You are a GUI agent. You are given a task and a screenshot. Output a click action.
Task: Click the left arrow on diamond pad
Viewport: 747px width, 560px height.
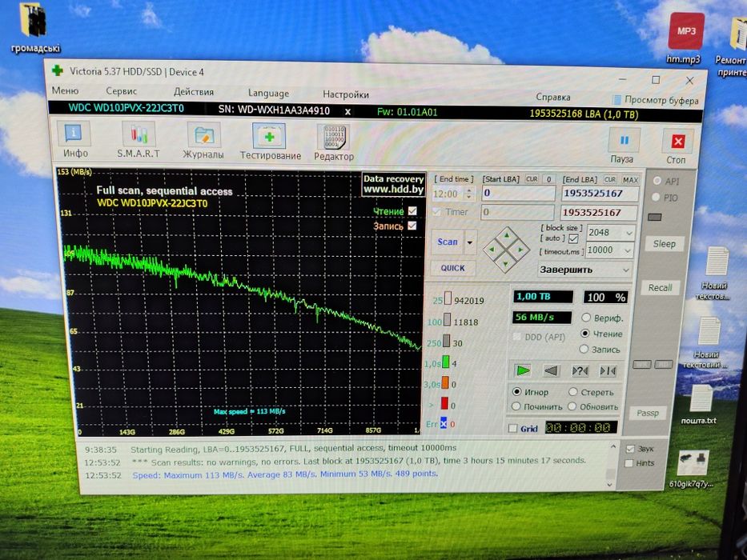click(x=492, y=249)
